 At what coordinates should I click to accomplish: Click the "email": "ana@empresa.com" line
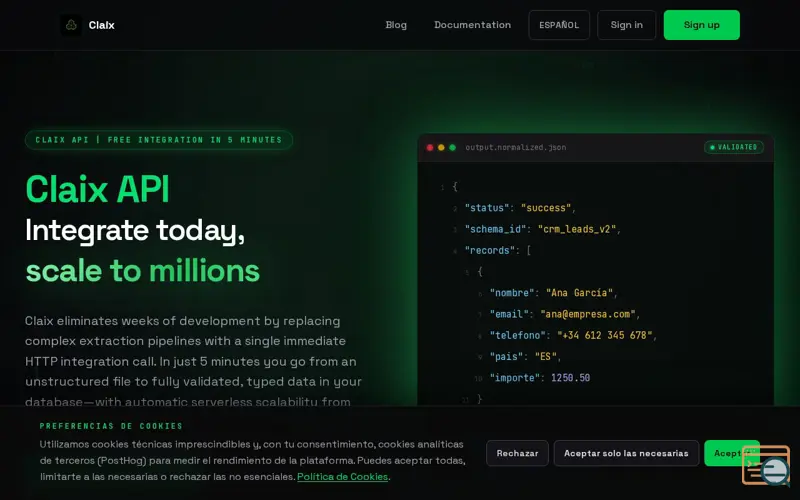click(x=565, y=314)
